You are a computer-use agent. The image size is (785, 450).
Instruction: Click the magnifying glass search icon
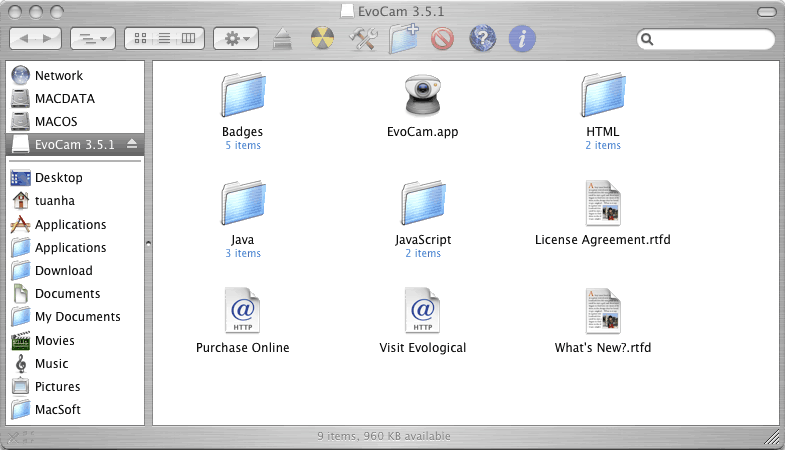[647, 39]
